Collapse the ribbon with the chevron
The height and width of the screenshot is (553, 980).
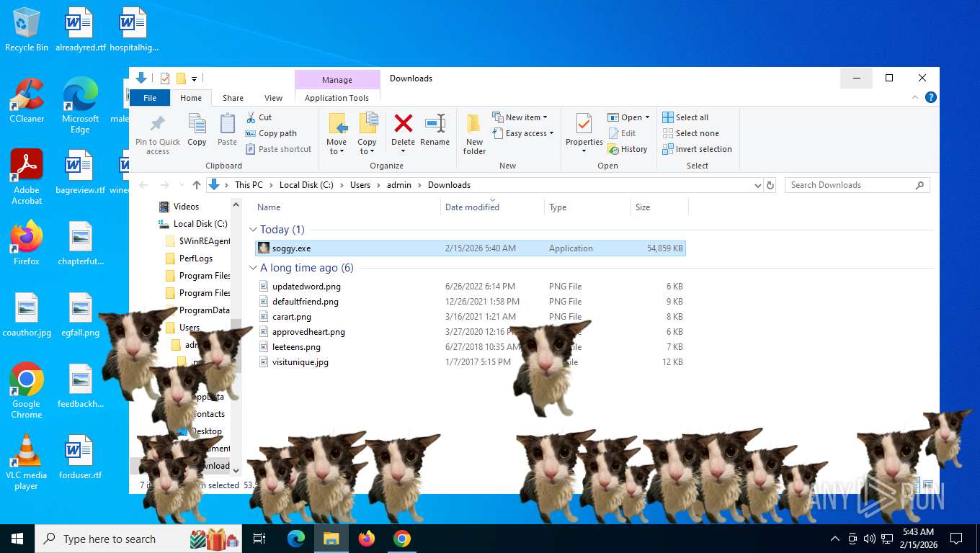pos(915,98)
